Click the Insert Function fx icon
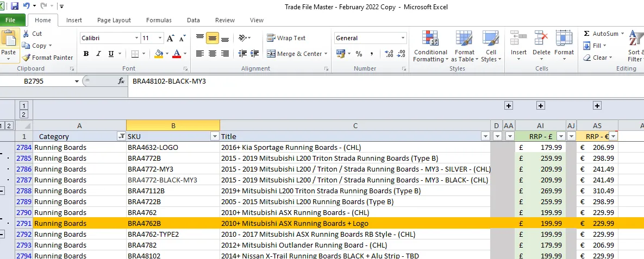This screenshot has width=644, height=259. tap(121, 81)
